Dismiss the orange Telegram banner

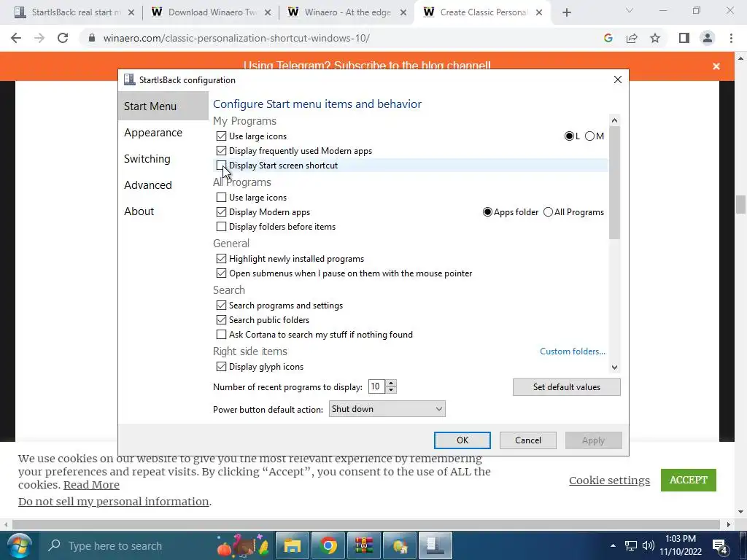(716, 66)
